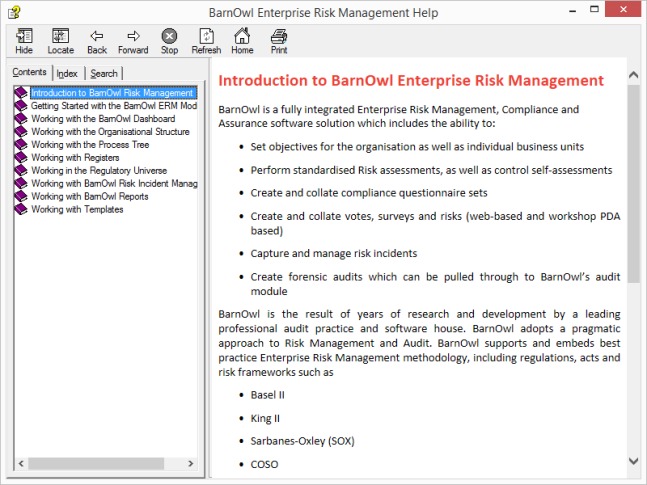
Task: Click the 'COSO' bullet text
Action: point(264,464)
